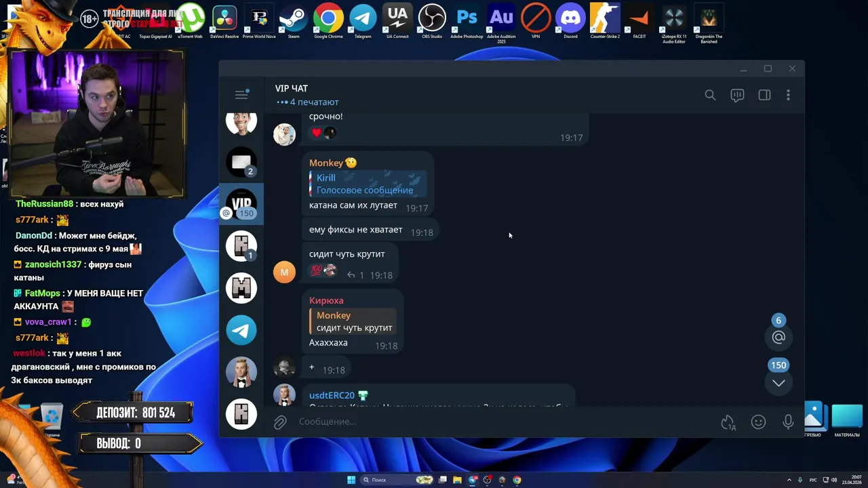The width and height of the screenshot is (868, 488).
Task: Launch Telegram desktop shortcut
Action: pos(363,21)
